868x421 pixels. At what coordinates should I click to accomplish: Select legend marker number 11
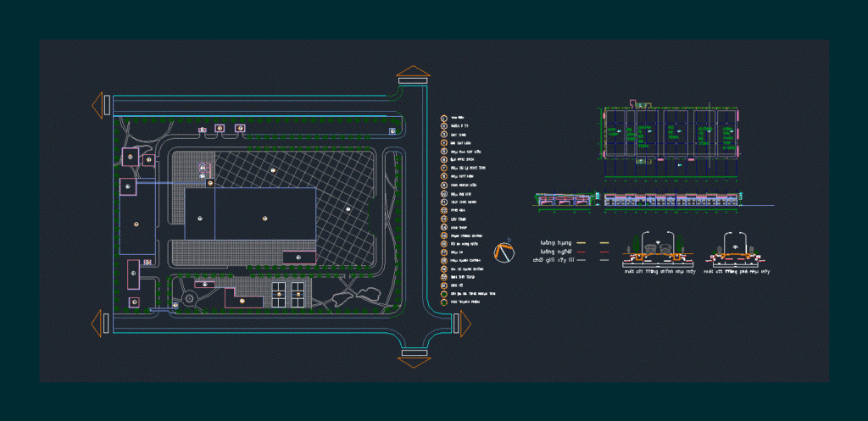coord(444,202)
